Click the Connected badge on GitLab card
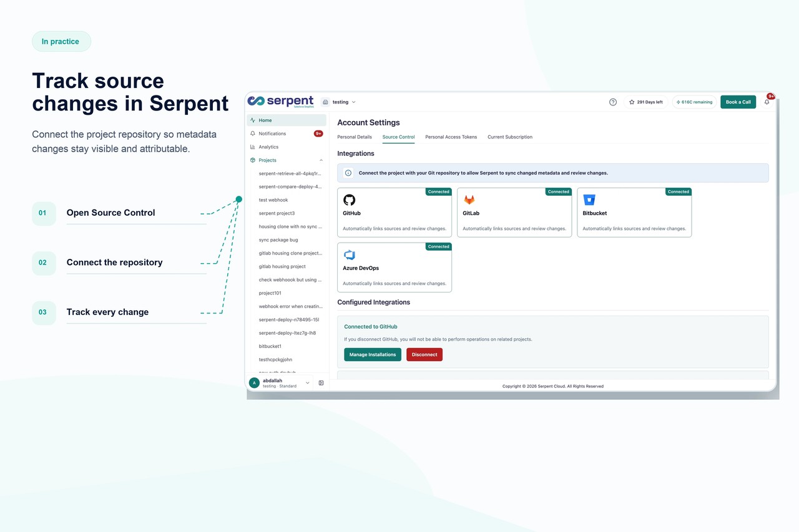 tap(558, 191)
